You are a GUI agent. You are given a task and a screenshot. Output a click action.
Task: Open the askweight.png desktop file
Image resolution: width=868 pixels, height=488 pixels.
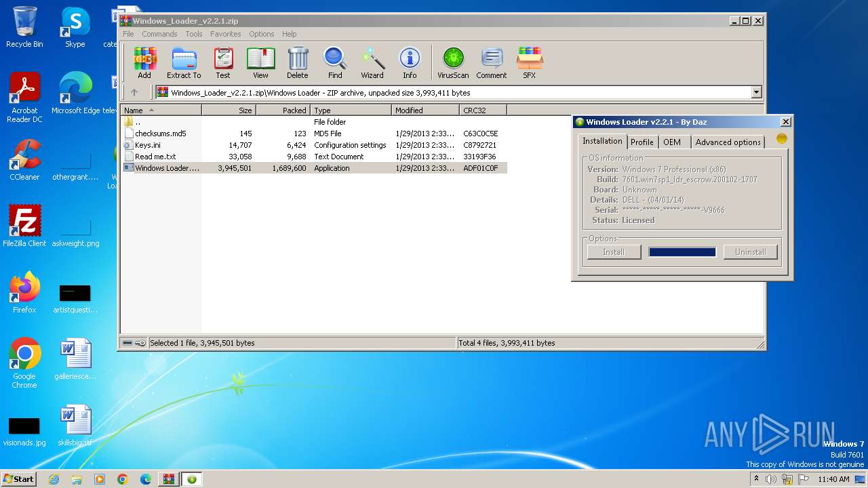(75, 231)
